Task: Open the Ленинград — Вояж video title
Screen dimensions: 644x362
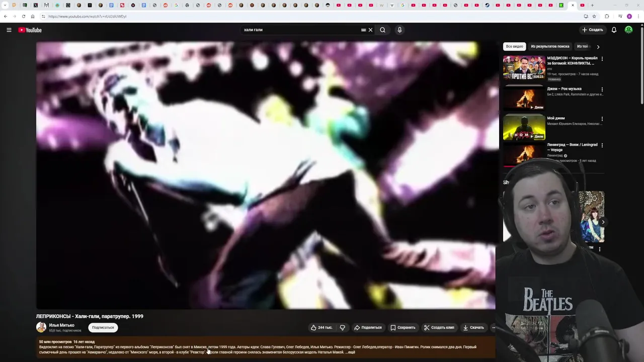Action: (x=572, y=147)
